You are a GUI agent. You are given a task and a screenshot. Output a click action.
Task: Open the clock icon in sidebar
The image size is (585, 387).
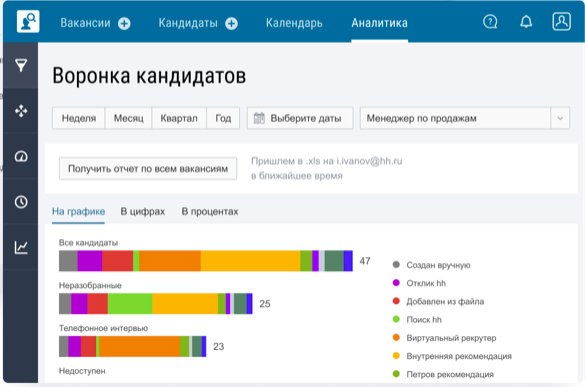(x=21, y=202)
